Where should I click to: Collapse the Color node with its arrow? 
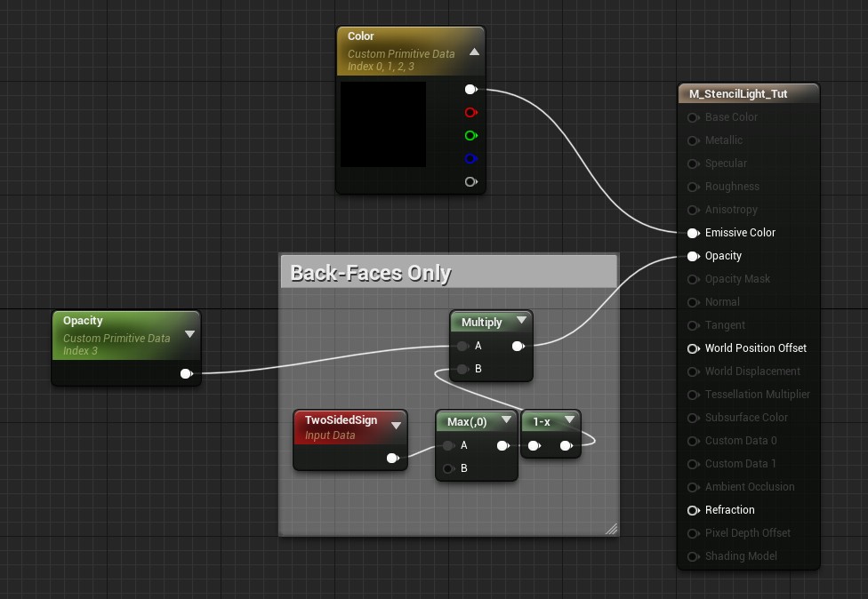coord(474,52)
